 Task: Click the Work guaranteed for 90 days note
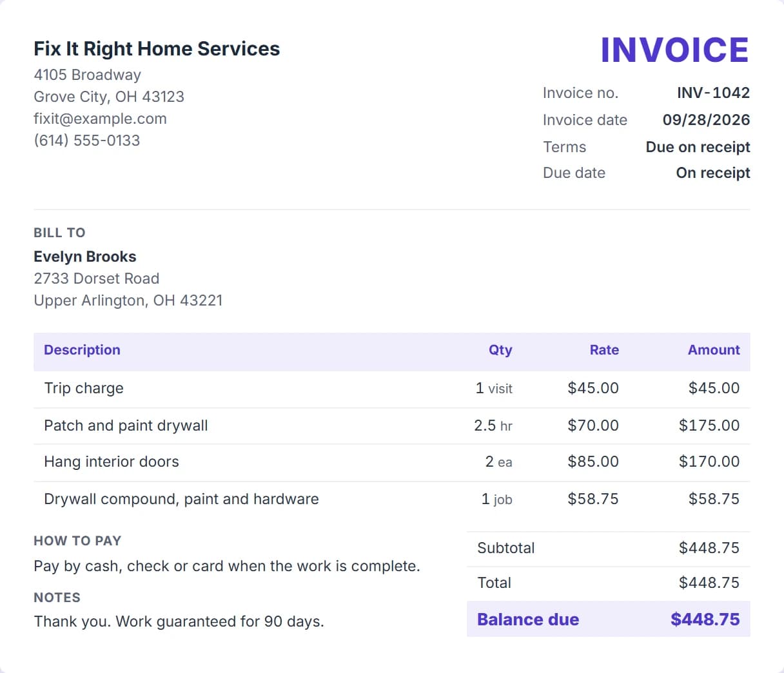220,621
